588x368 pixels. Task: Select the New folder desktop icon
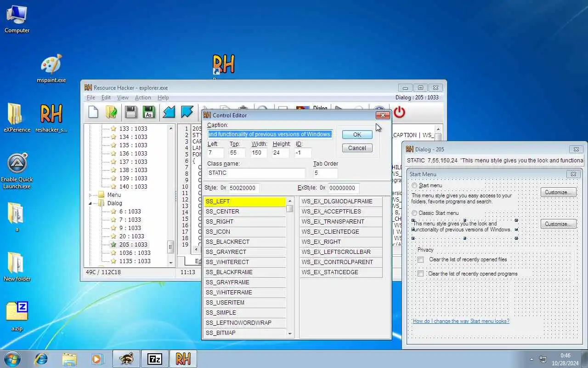(x=17, y=267)
